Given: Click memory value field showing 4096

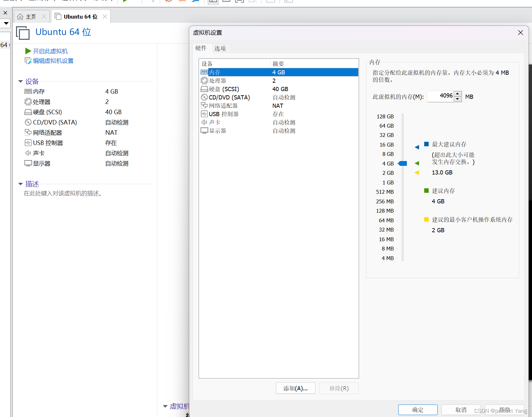Looking at the screenshot, I should (x=441, y=96).
